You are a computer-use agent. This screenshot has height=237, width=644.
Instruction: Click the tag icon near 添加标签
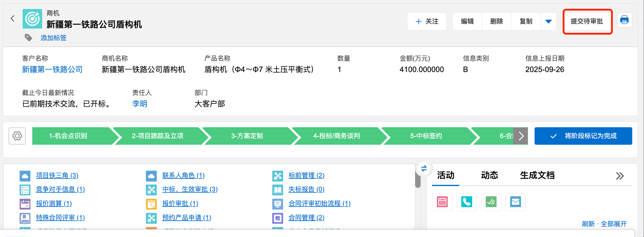pyautogui.click(x=28, y=38)
